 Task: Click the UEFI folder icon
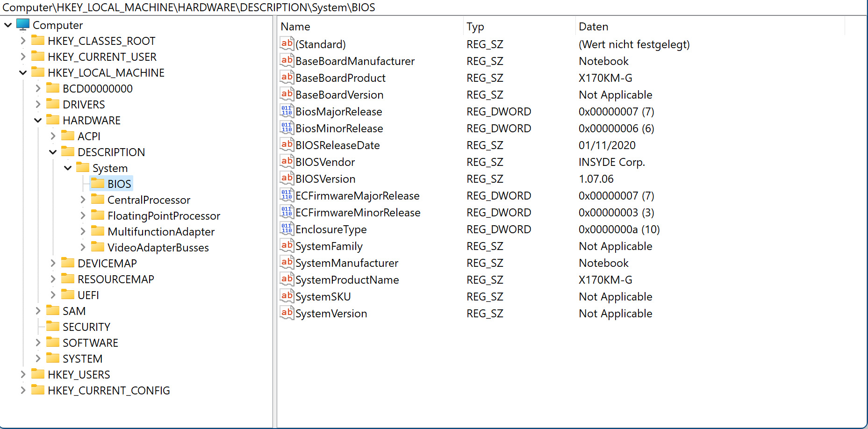point(68,294)
